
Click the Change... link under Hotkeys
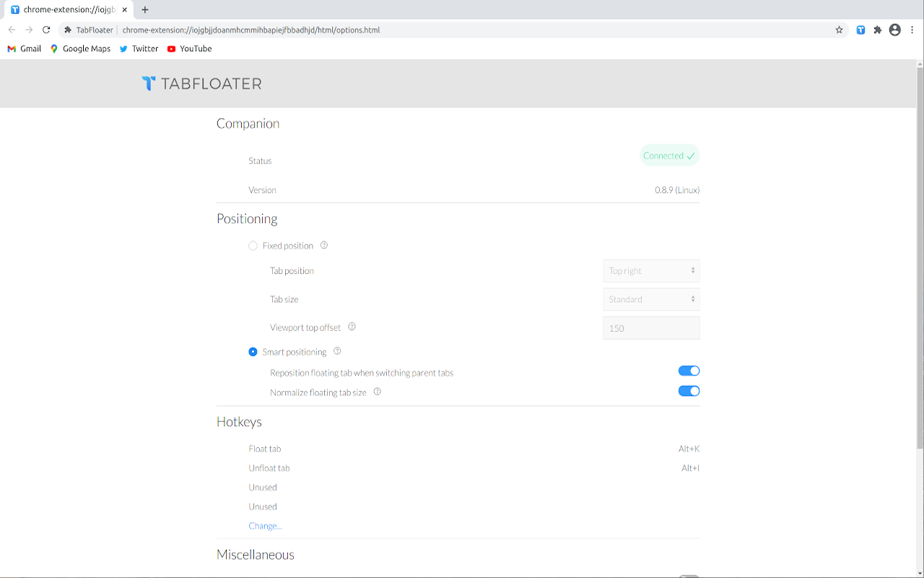(x=265, y=525)
